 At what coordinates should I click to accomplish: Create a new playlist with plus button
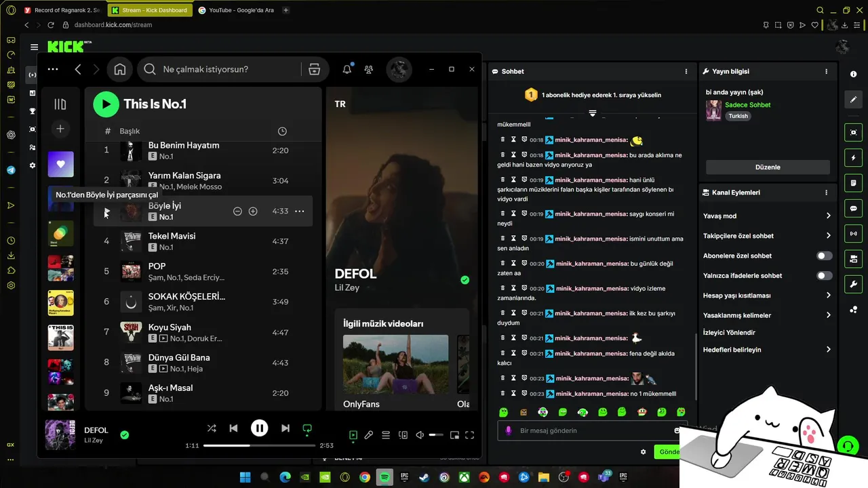coord(60,129)
